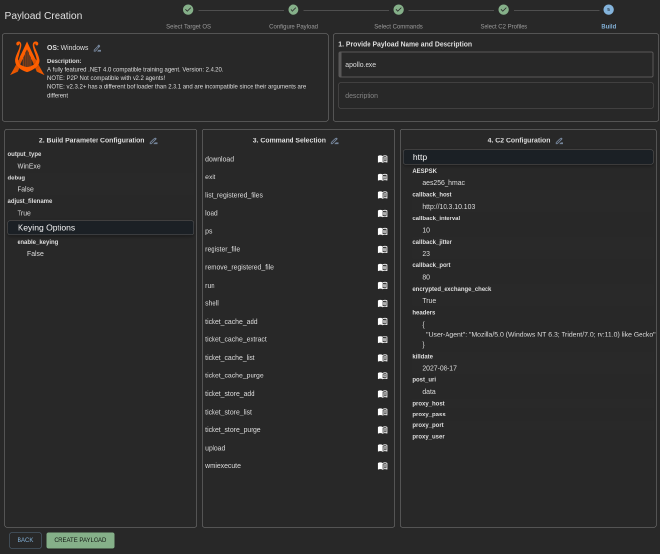Select the list_registered_files command name
This screenshot has width=660, height=554.
click(234, 195)
